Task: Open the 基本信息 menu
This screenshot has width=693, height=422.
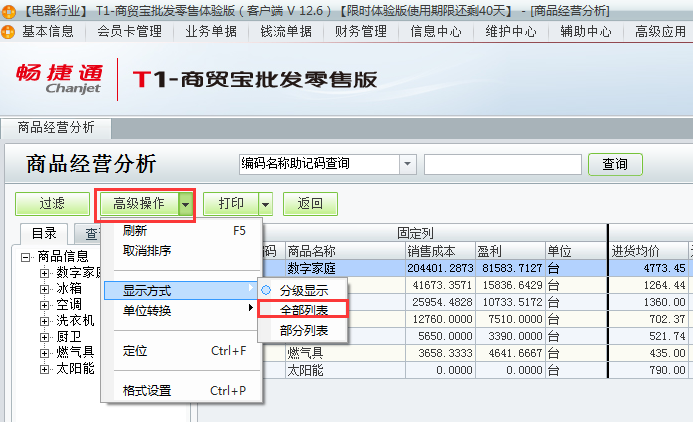Action: (x=48, y=32)
